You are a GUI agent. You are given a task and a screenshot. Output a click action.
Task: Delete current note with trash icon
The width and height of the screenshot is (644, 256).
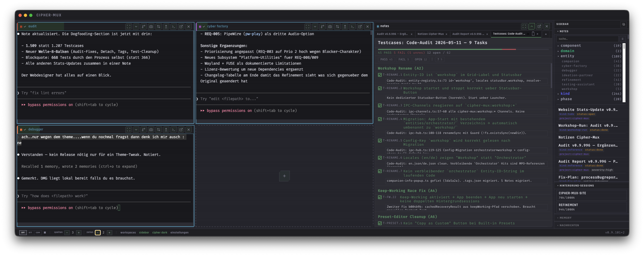pyautogui.click(x=533, y=34)
